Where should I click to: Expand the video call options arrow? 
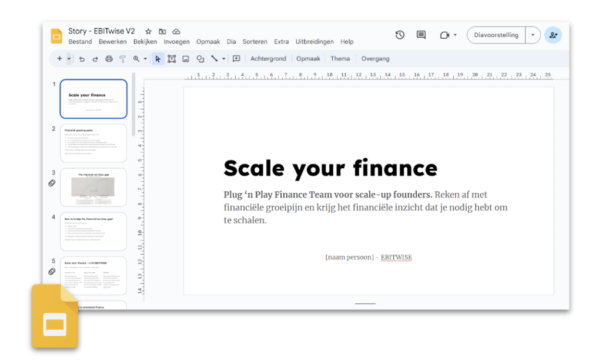[456, 35]
